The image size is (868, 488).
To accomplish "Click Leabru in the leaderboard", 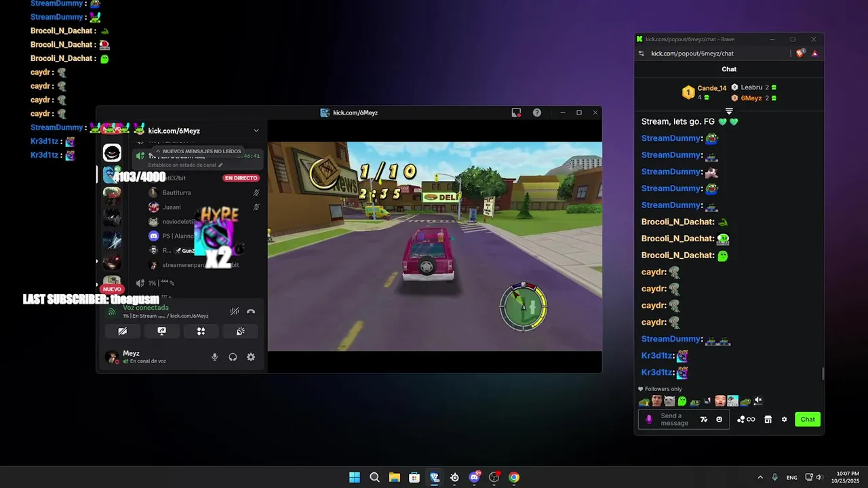I will pyautogui.click(x=751, y=87).
